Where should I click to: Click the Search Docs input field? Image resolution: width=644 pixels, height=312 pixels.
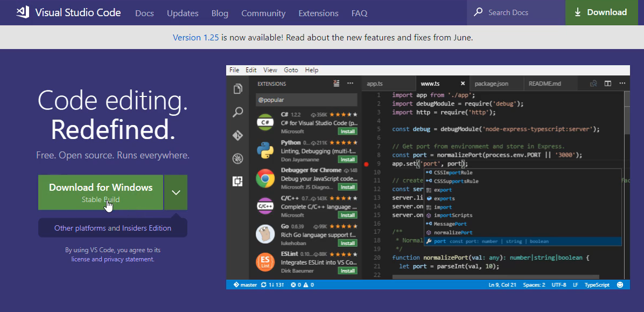pos(516,12)
